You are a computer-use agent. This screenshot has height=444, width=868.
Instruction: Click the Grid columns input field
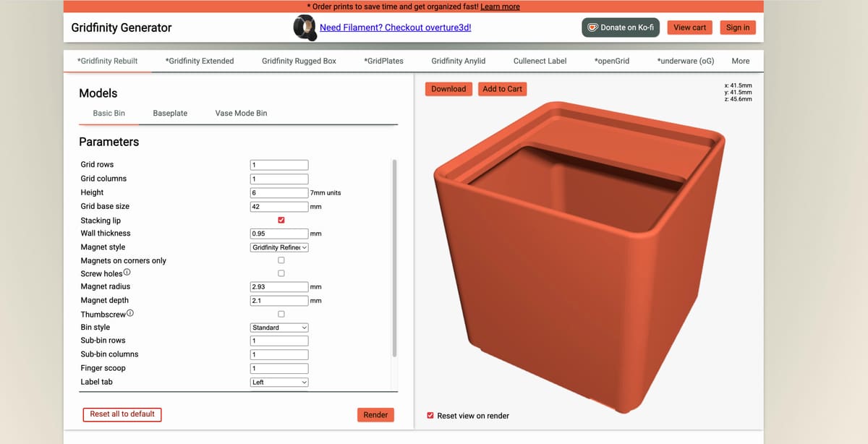pyautogui.click(x=279, y=179)
